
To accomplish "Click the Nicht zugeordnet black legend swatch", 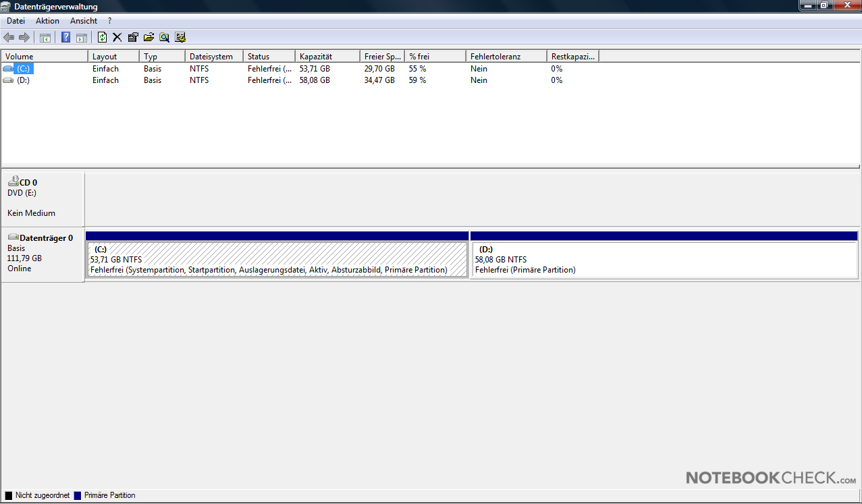I will [9, 495].
